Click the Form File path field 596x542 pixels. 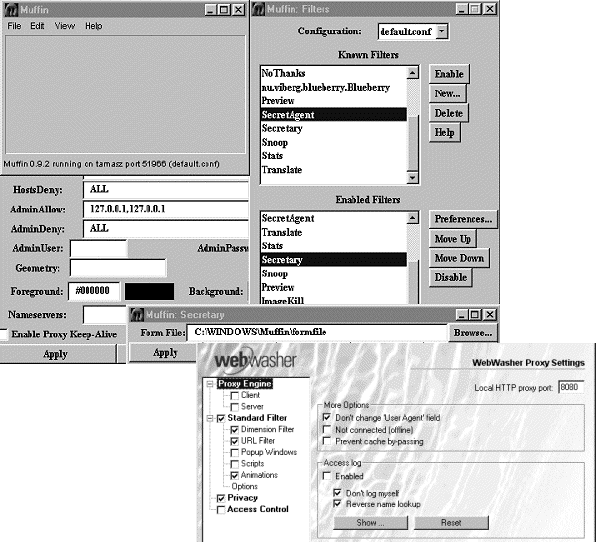pyautogui.click(x=317, y=333)
